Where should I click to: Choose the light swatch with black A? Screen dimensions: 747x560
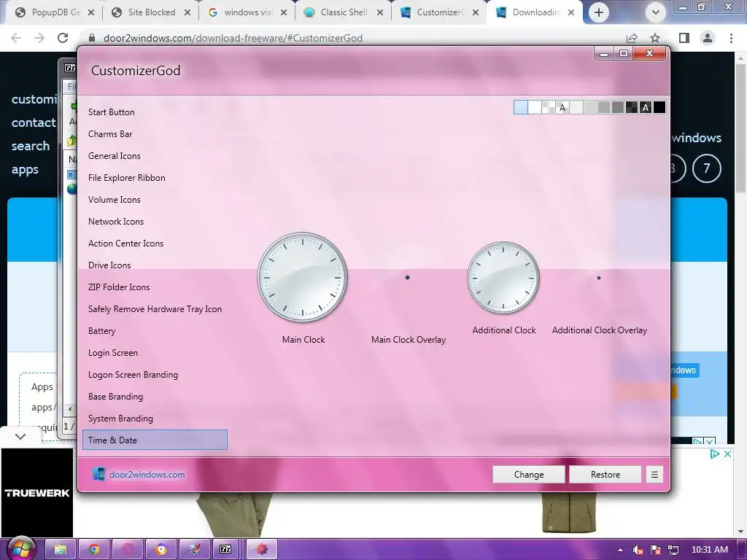(562, 108)
